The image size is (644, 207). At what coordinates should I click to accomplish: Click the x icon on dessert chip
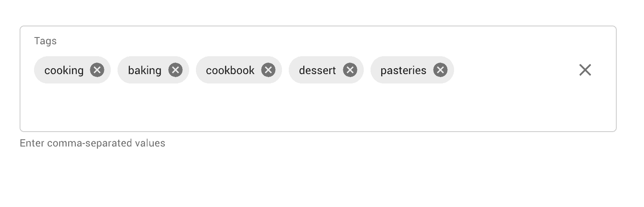350,70
